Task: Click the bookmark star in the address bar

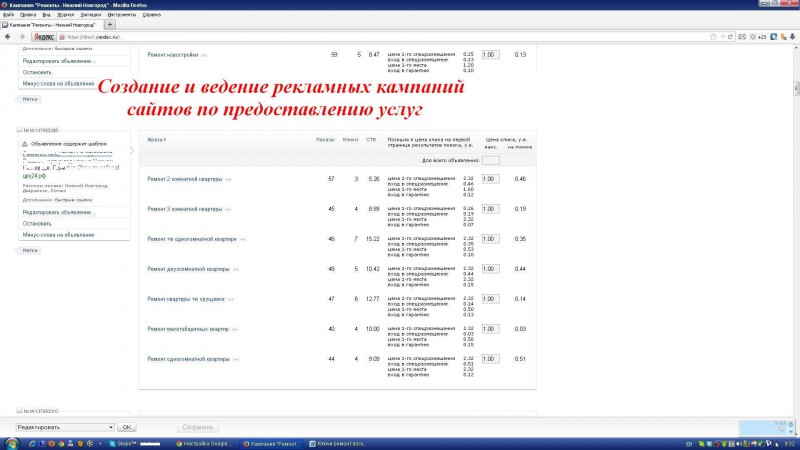Action: click(x=713, y=37)
